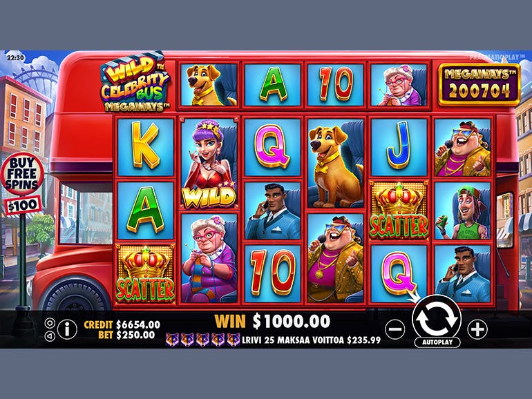Viewport: 532px width, 399px height.
Task: Select the crown Scatter in the first reel
Action: point(145,273)
